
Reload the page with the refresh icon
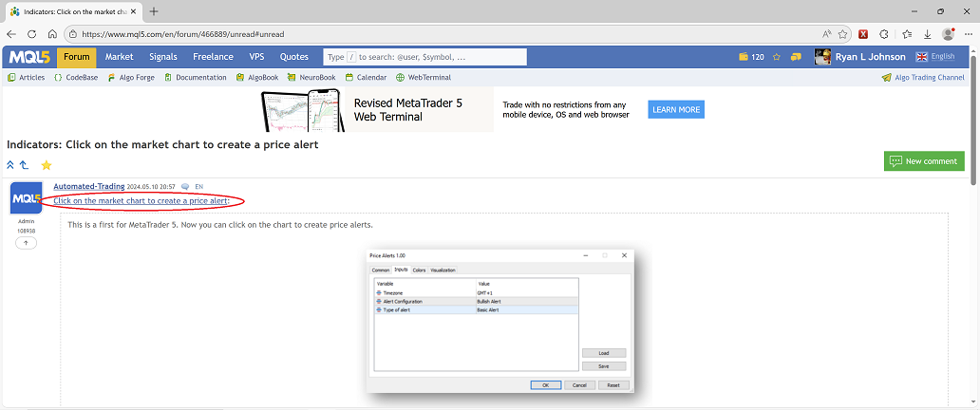coord(32,34)
